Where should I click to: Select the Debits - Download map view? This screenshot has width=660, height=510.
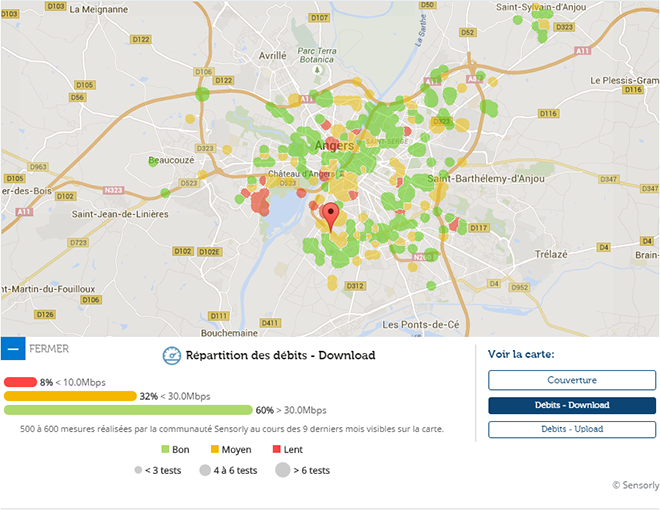(x=572, y=405)
